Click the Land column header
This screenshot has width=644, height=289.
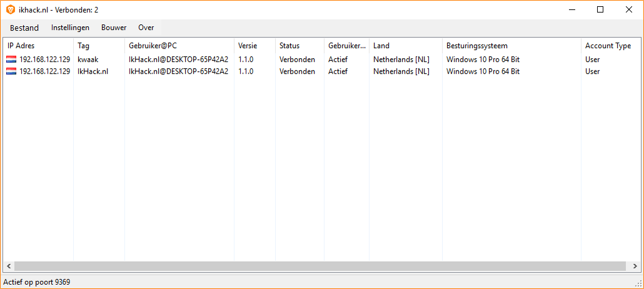point(405,46)
